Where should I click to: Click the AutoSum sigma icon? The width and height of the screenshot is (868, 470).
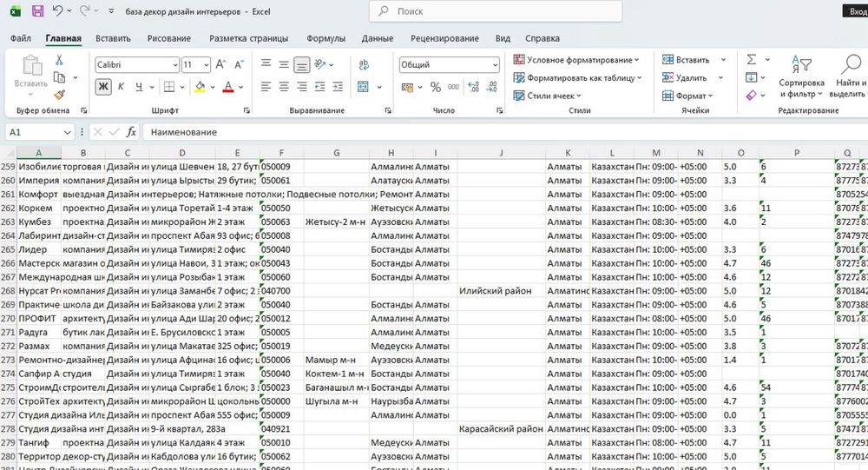751,59
